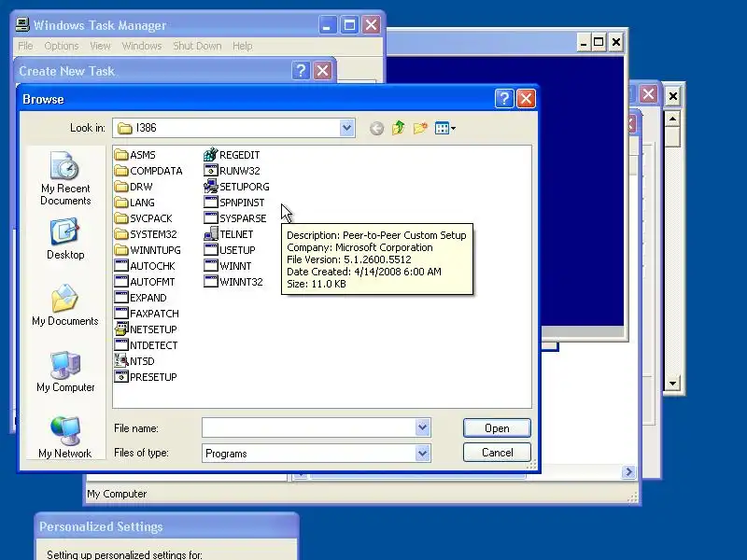Click the Browse dialog help button
The width and height of the screenshot is (747, 560).
pyautogui.click(x=504, y=99)
